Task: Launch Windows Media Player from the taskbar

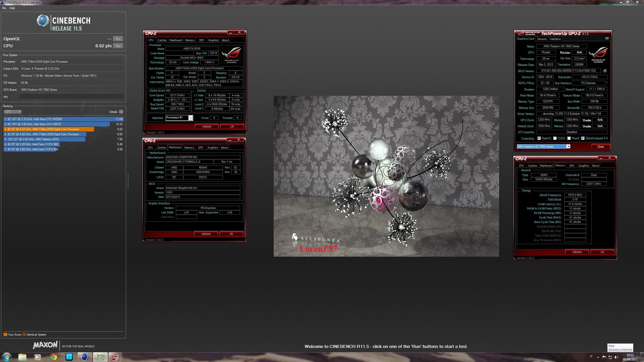Action: coord(37,357)
